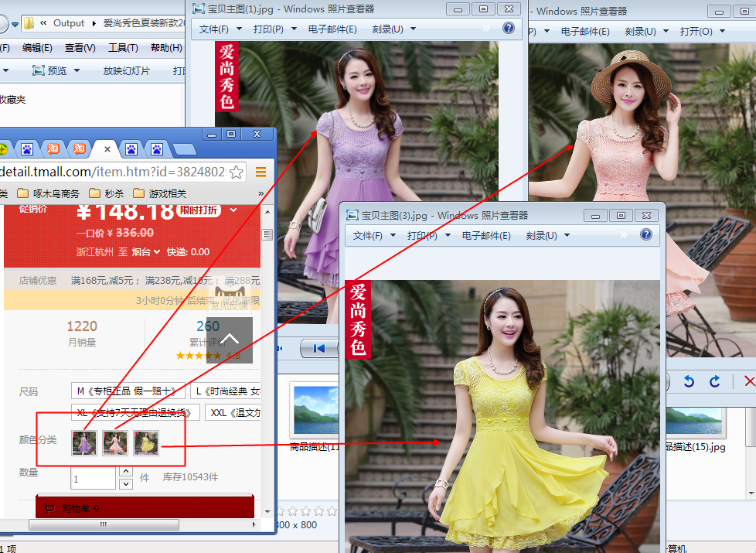Click the previous image button in photo viewer
756x553 pixels.
318,348
